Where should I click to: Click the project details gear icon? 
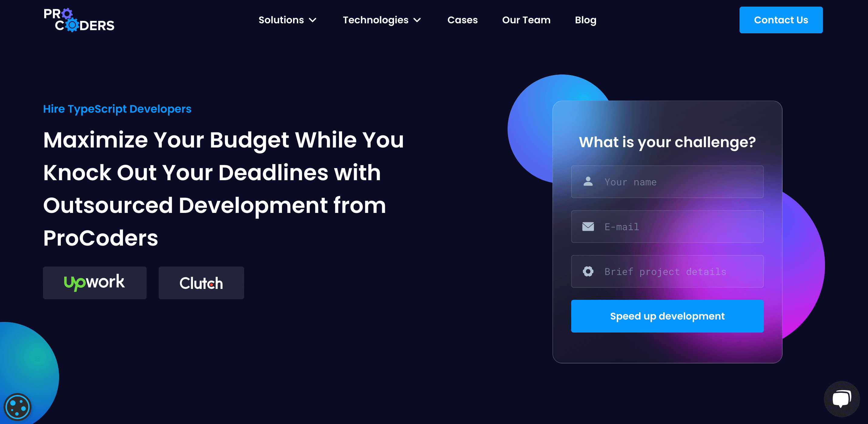588,271
